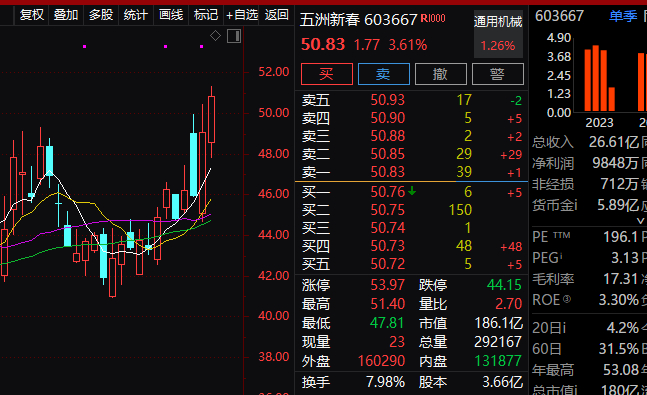Image resolution: width=647 pixels, height=395 pixels.
Task: Expand the financial panel chevron below 货币金
Action: pos(640,221)
